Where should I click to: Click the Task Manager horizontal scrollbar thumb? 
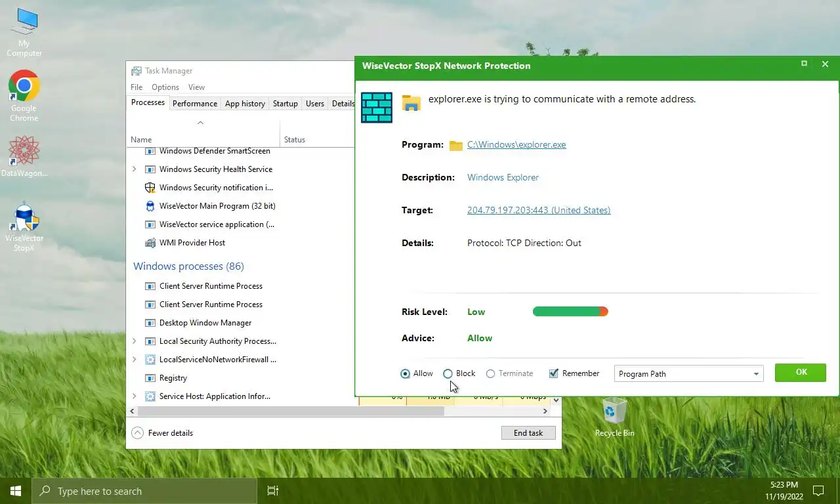(x=291, y=411)
